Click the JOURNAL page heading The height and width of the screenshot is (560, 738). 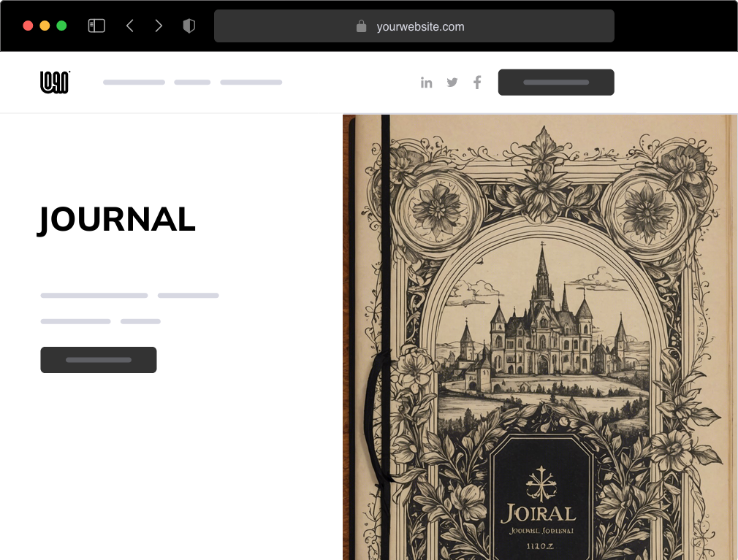[116, 219]
